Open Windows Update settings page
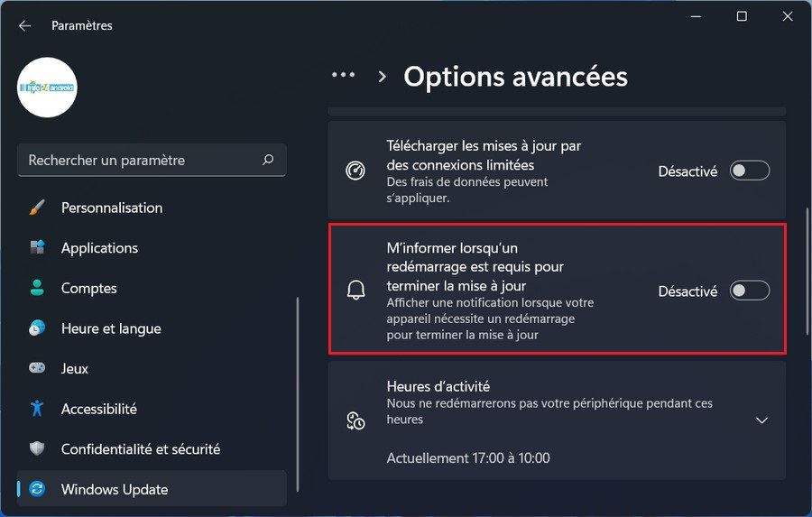 [x=115, y=489]
